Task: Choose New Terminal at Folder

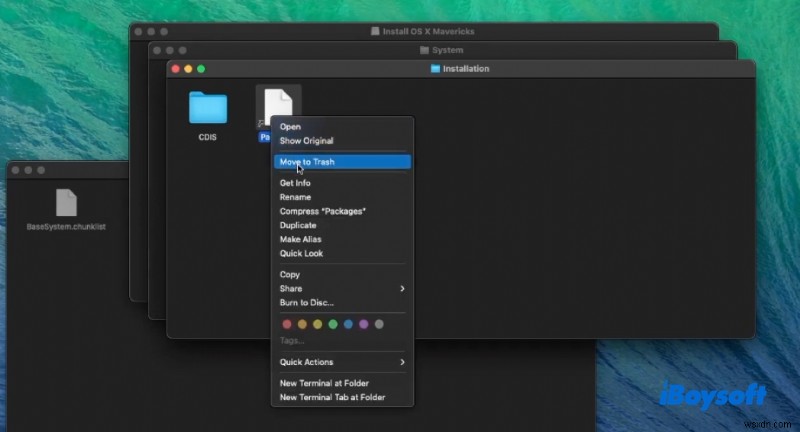Action: (342, 383)
